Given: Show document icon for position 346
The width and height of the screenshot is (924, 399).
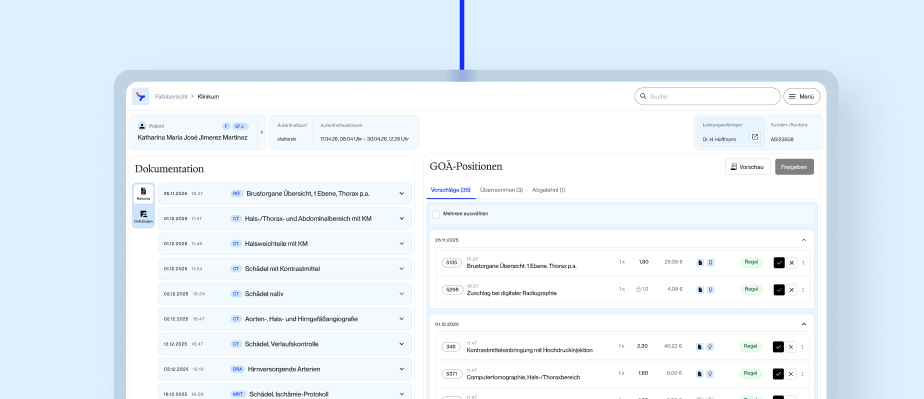Looking at the screenshot, I should 700,347.
